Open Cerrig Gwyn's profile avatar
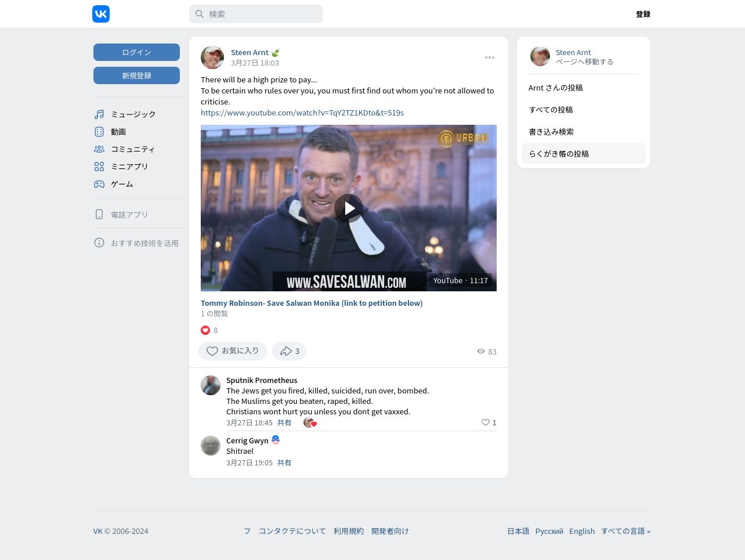Image resolution: width=745 pixels, height=560 pixels. coord(211,446)
